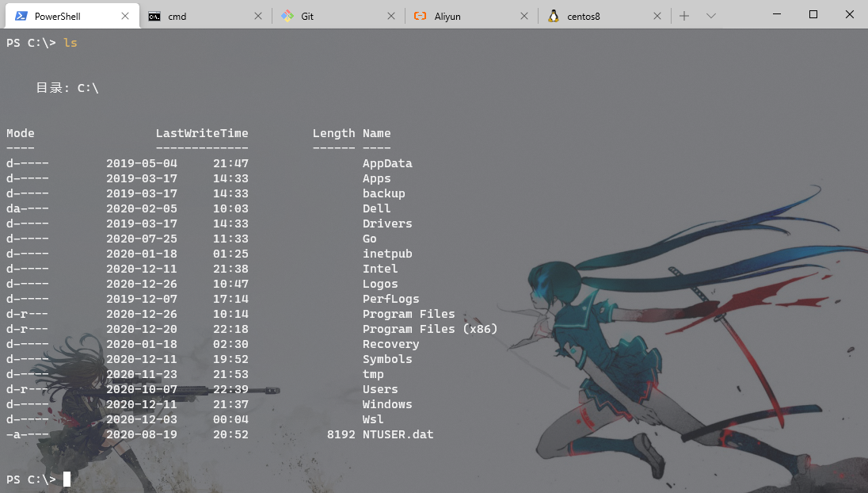
Task: Close the Aliyun tab
Action: (524, 16)
